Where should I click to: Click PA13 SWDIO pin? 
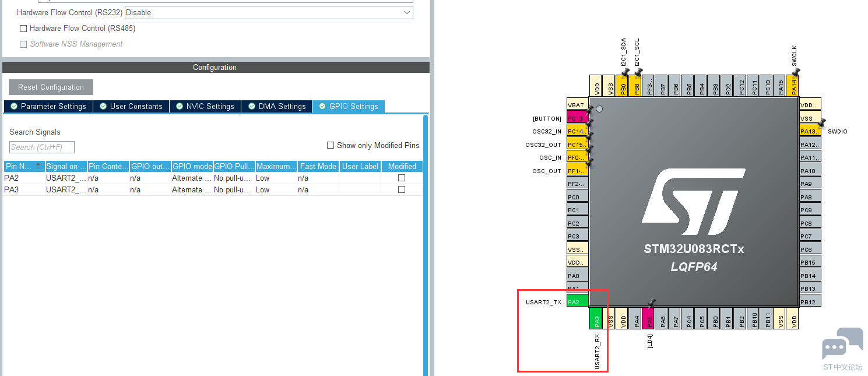pyautogui.click(x=810, y=131)
